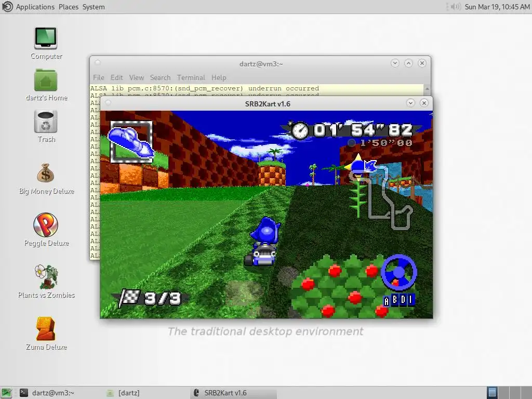
Task: Click the terminal window menu button dot
Action: [x=98, y=63]
